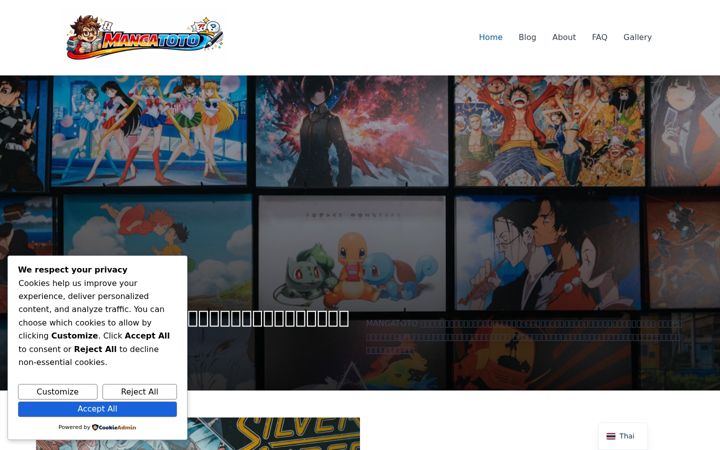This screenshot has height=450, width=720.
Task: Open the About page
Action: pyautogui.click(x=564, y=37)
